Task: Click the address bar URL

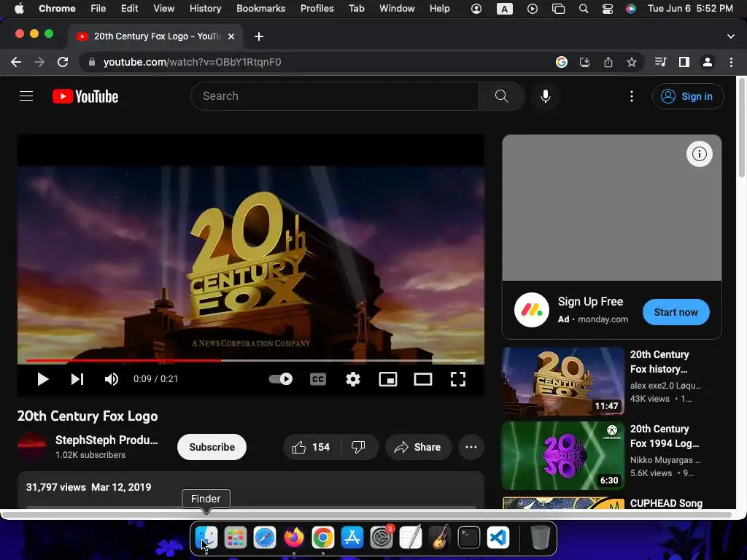Action: pyautogui.click(x=192, y=62)
